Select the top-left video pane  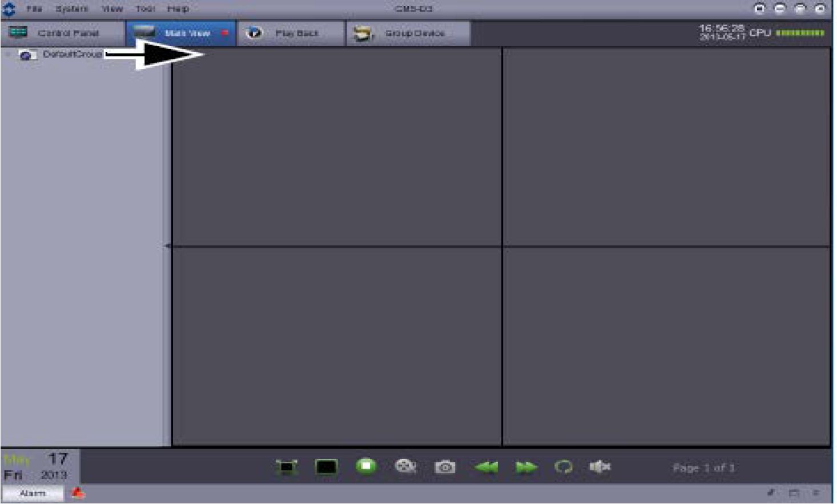[x=337, y=147]
